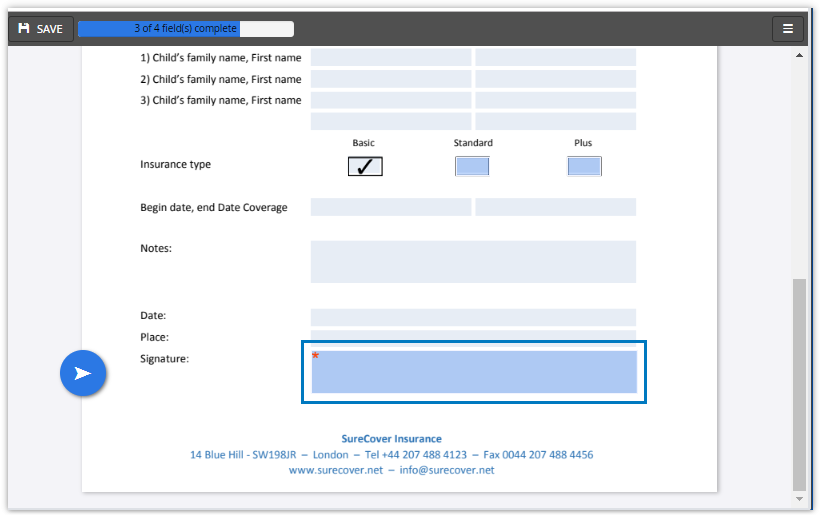Viewport: 821px width, 518px height.
Task: Click the scrollbar up arrow
Action: coord(798,55)
